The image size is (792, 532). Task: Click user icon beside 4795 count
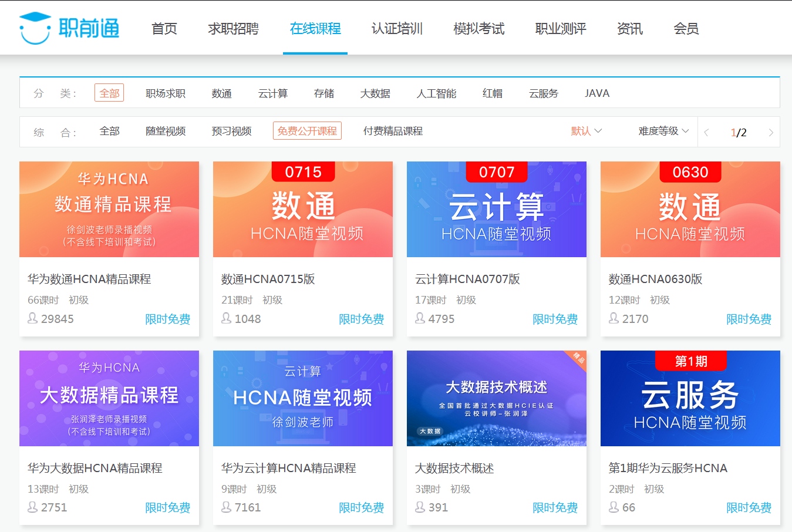point(420,318)
